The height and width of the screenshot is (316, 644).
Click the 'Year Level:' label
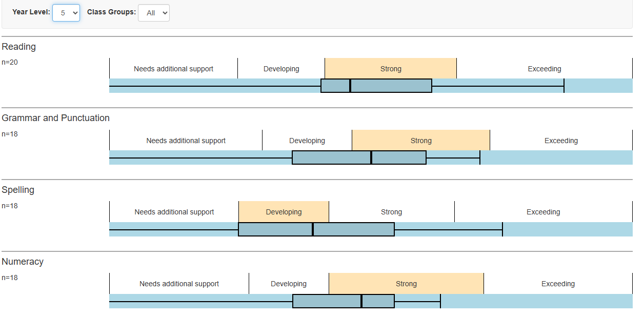tap(31, 12)
